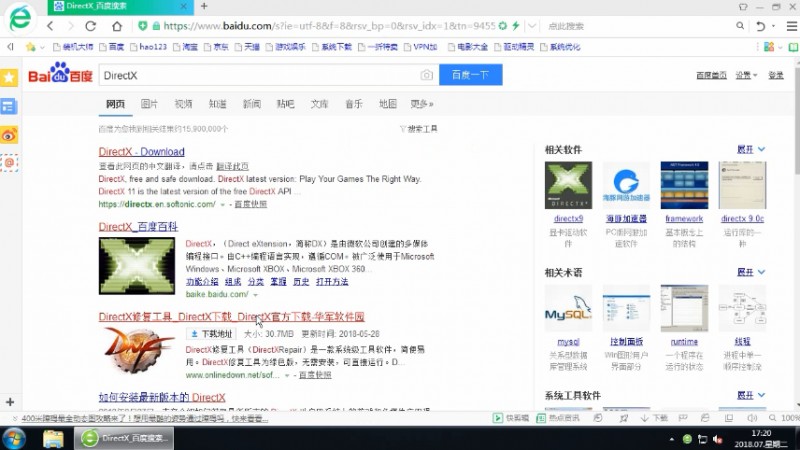This screenshot has height=450, width=800.
Task: Show hidden tray icons arrow
Action: 671,439
